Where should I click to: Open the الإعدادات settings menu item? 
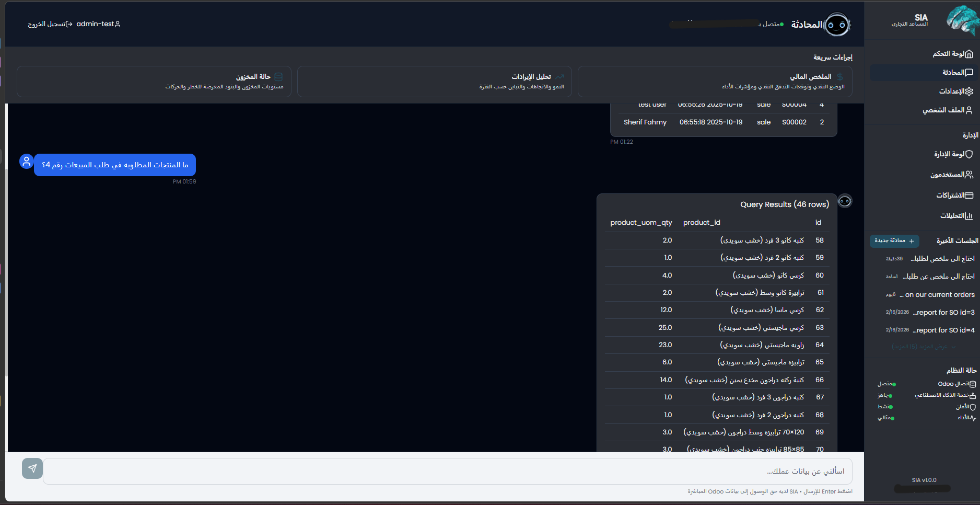coord(923,91)
